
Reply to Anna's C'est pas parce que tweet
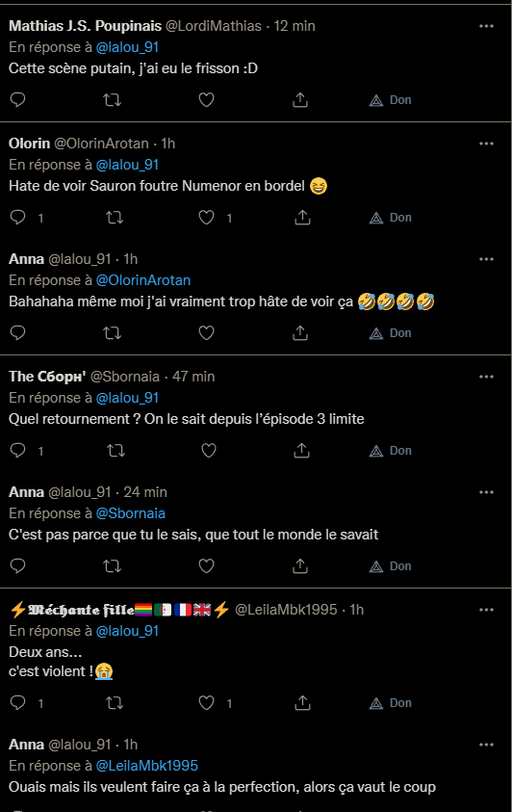point(17,566)
